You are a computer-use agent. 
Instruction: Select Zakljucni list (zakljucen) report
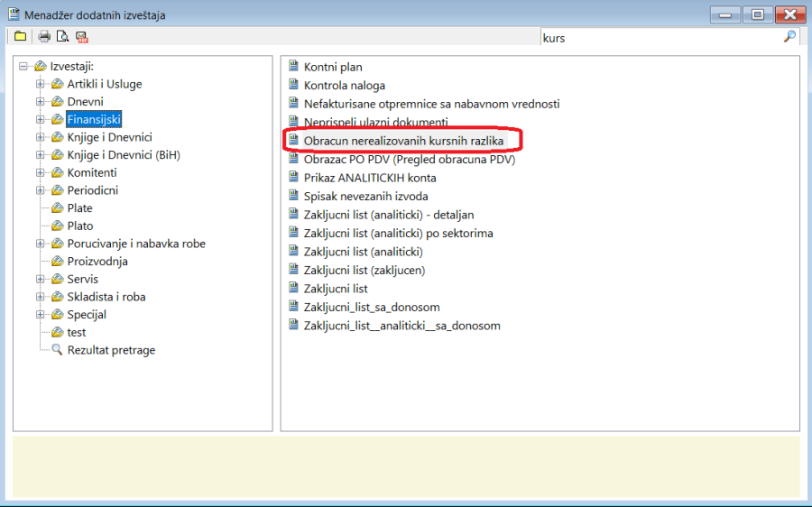(x=364, y=270)
